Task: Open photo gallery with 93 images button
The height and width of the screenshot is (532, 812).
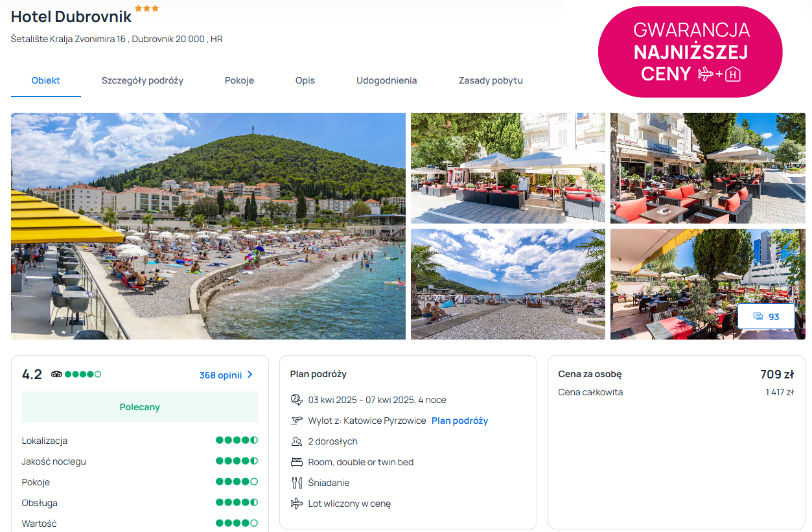Action: (x=766, y=316)
